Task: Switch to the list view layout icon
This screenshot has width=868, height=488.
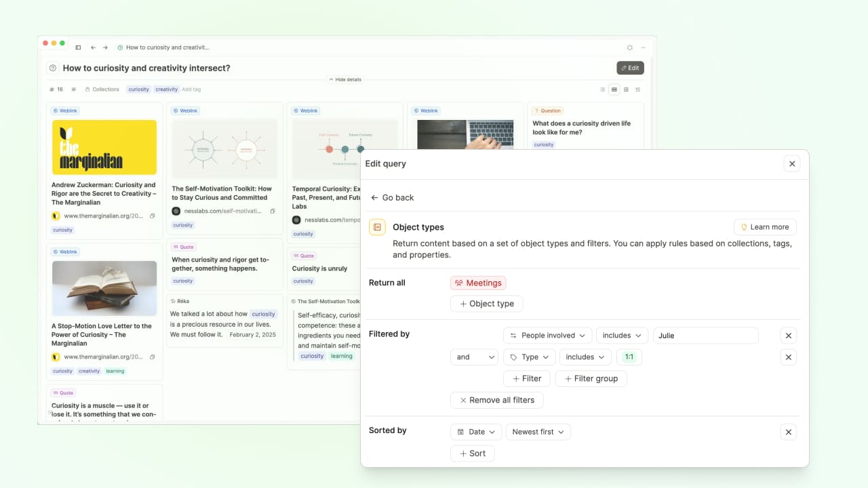Action: pos(602,89)
